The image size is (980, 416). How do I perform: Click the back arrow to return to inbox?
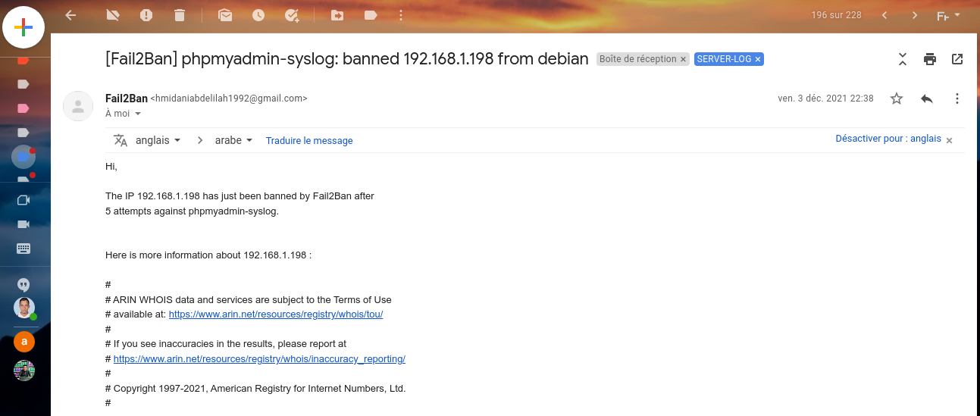tap(70, 15)
